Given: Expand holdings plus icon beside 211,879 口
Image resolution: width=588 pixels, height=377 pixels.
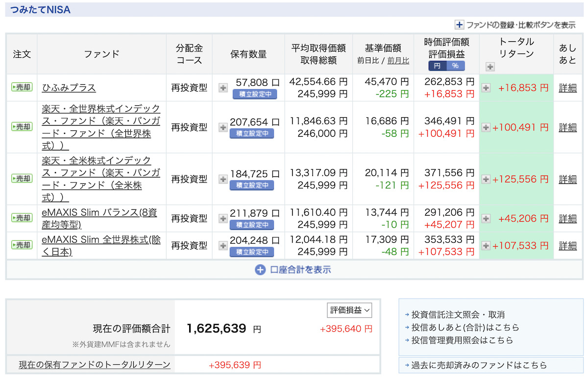Looking at the screenshot, I should pos(223,218).
